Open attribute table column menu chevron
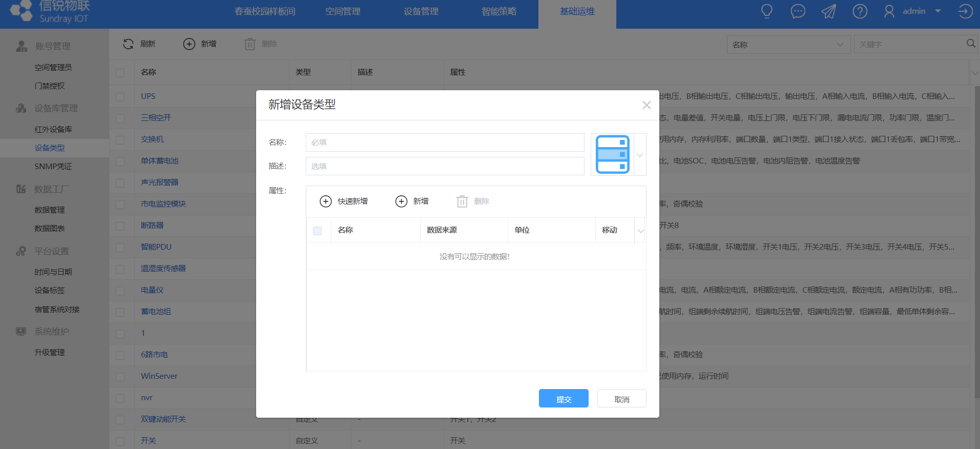 tap(640, 231)
